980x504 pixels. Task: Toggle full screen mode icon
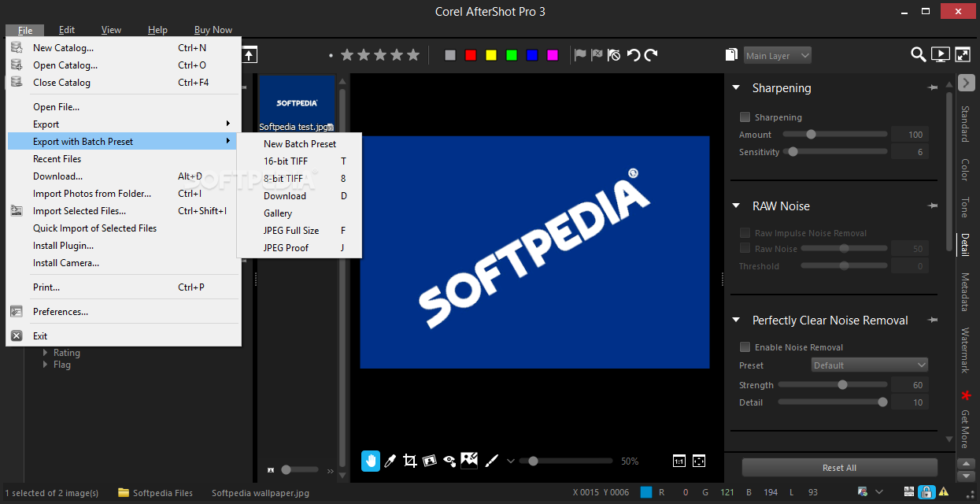[962, 55]
